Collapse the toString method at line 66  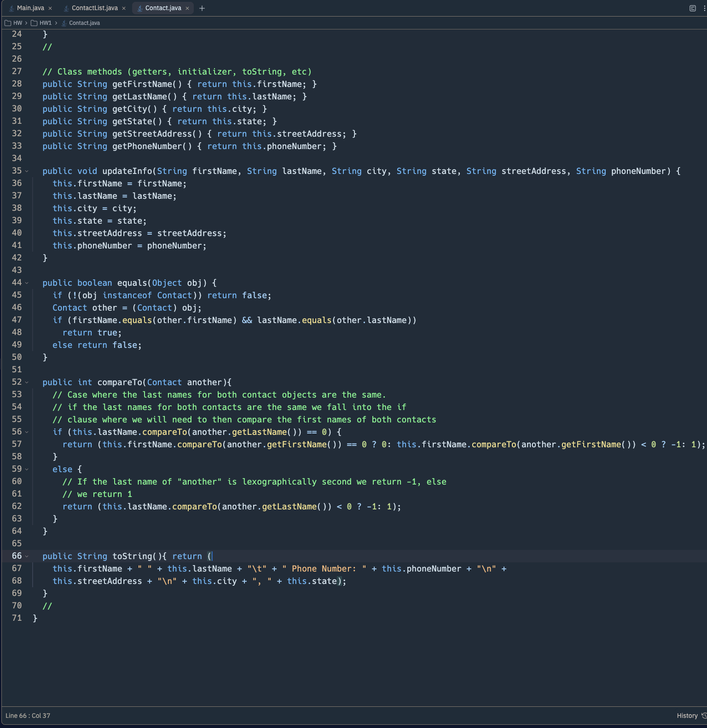[27, 556]
